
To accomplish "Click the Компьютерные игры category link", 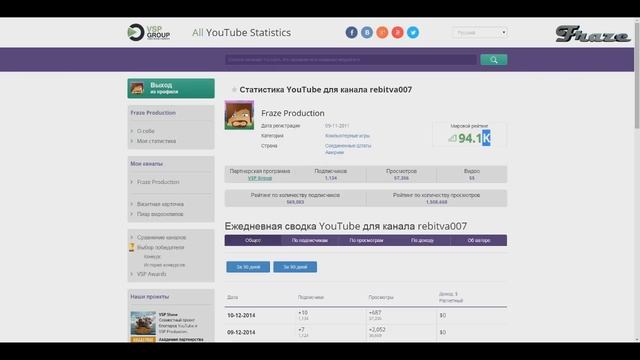I will [x=347, y=136].
